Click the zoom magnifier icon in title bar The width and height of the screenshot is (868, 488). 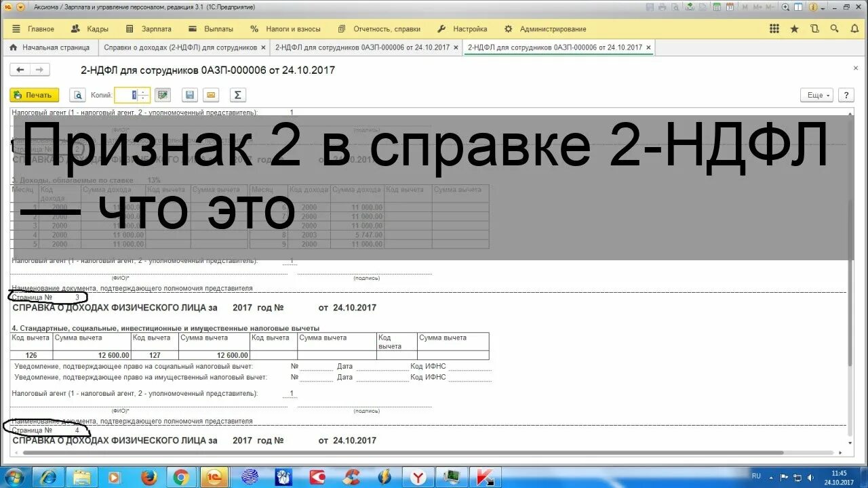point(785,7)
